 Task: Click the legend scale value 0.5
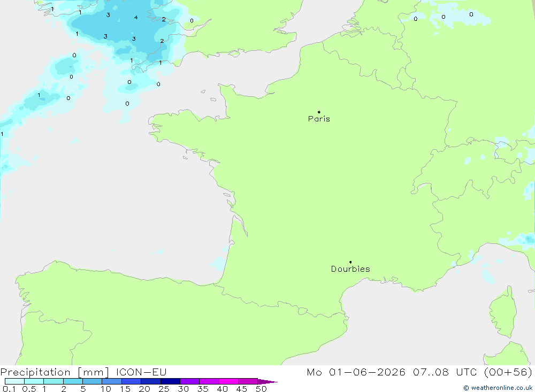29,389
